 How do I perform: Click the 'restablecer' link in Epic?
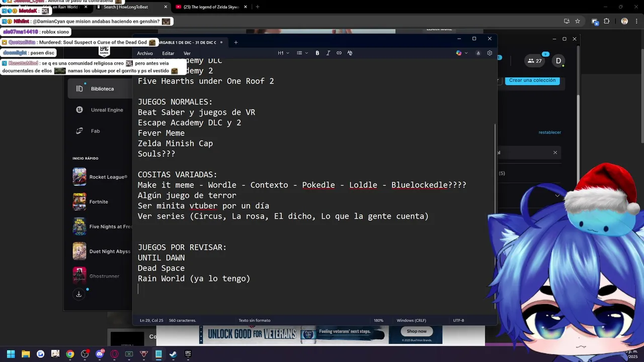[x=549, y=132]
